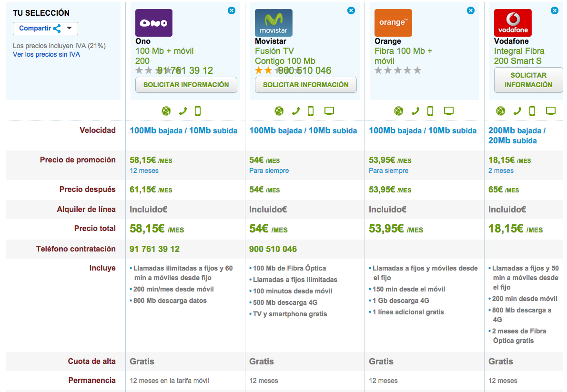Click the 'Cuota de alta' row label
This screenshot has width=567, height=392.
click(92, 361)
